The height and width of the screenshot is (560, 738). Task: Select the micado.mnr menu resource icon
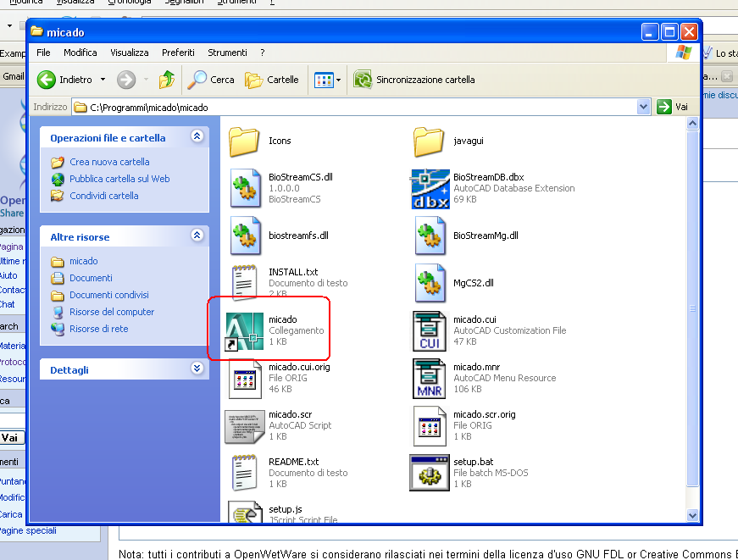tap(430, 378)
